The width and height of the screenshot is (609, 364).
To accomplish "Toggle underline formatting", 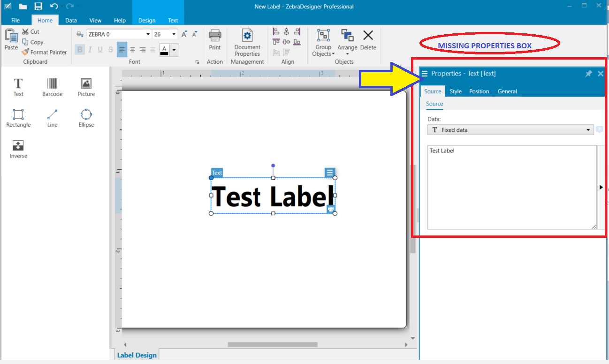I will 100,50.
